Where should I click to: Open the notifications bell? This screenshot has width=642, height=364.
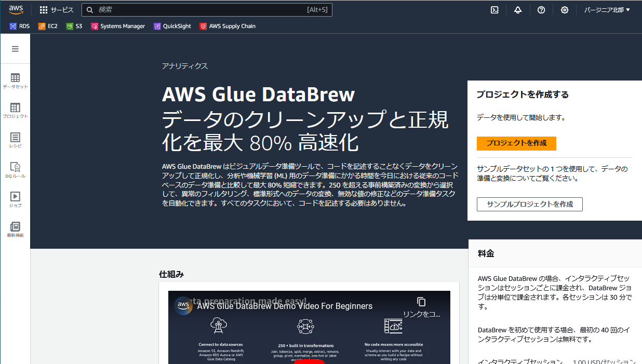518,10
